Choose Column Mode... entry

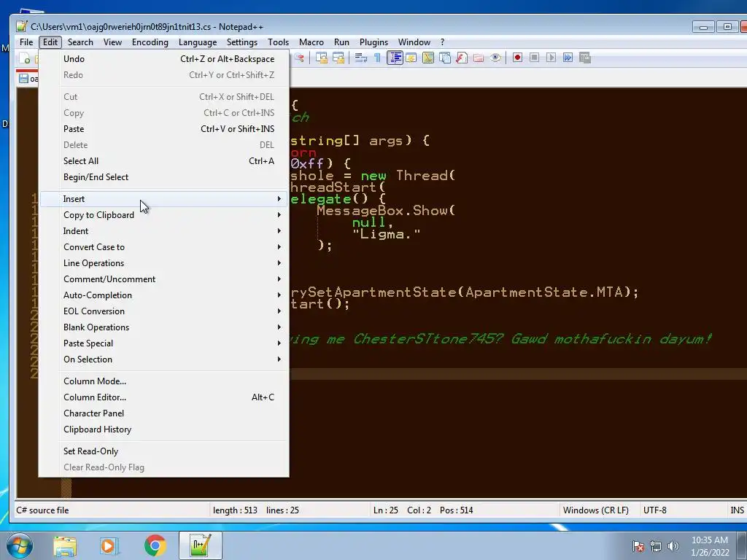[164, 381]
